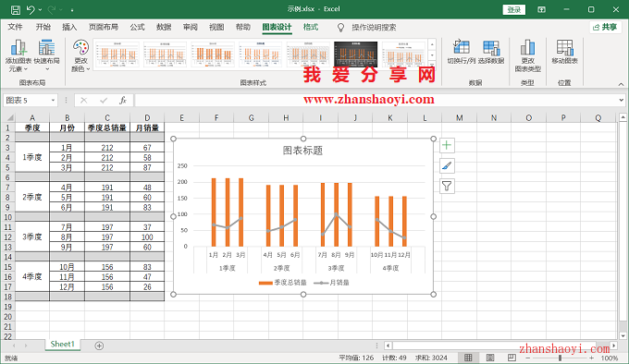This screenshot has width=629, height=364.
Task: Select the dark background chart style
Action: pyautogui.click(x=356, y=55)
